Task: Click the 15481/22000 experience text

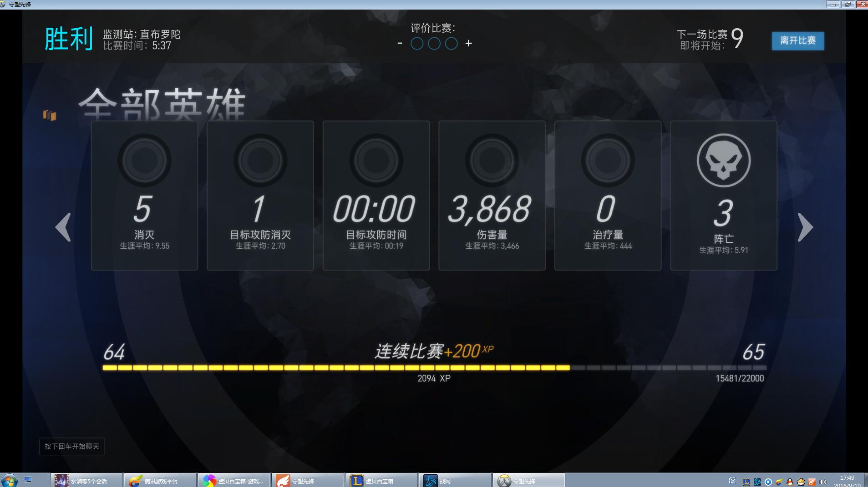Action: 740,378
